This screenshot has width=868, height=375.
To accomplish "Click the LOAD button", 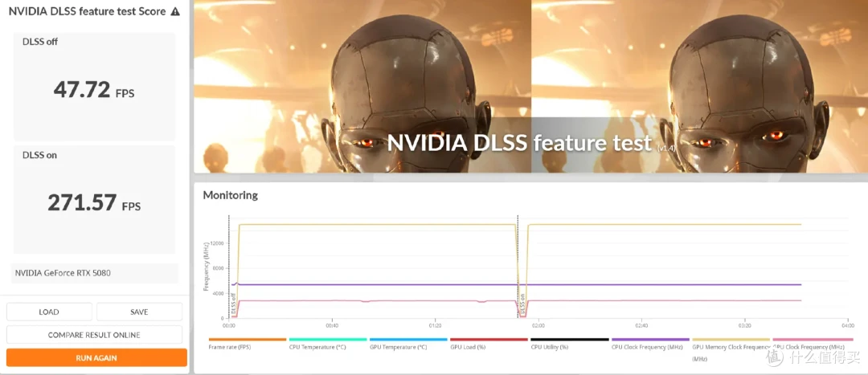I will point(49,312).
